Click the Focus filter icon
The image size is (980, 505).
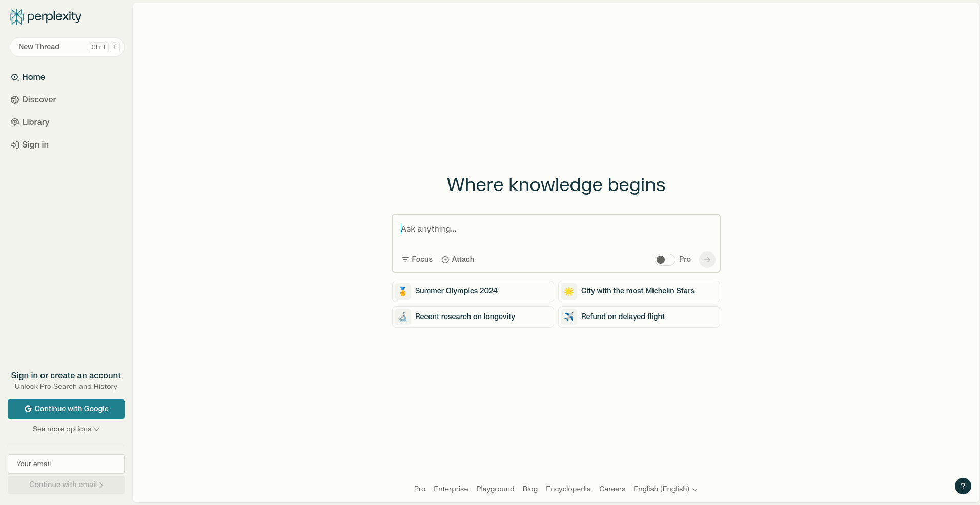pyautogui.click(x=405, y=260)
